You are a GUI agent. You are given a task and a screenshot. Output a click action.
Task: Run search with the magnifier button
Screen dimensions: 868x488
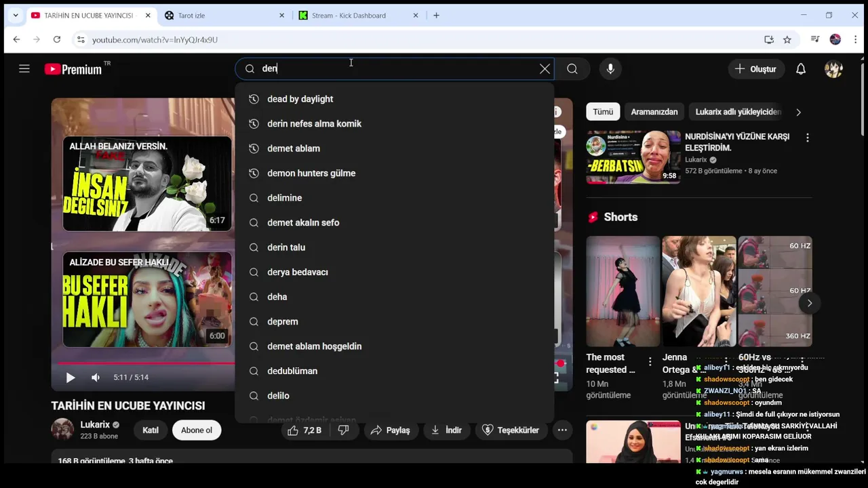(572, 68)
